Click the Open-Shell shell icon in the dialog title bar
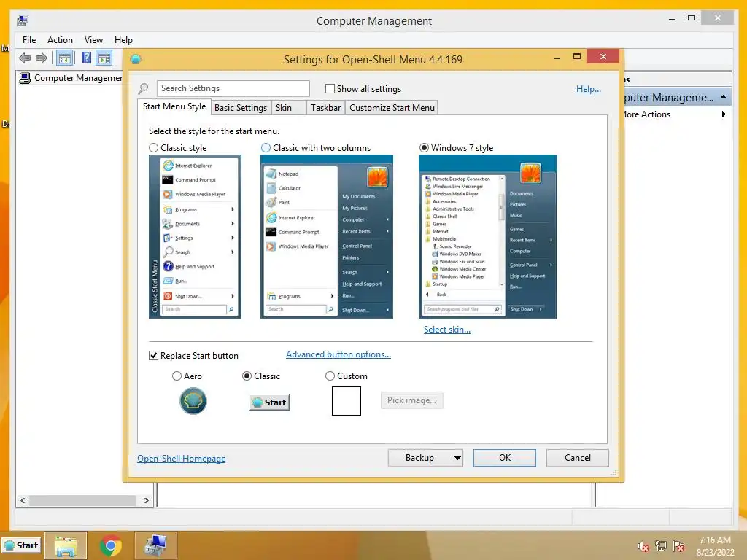This screenshot has height=560, width=747. [x=136, y=59]
